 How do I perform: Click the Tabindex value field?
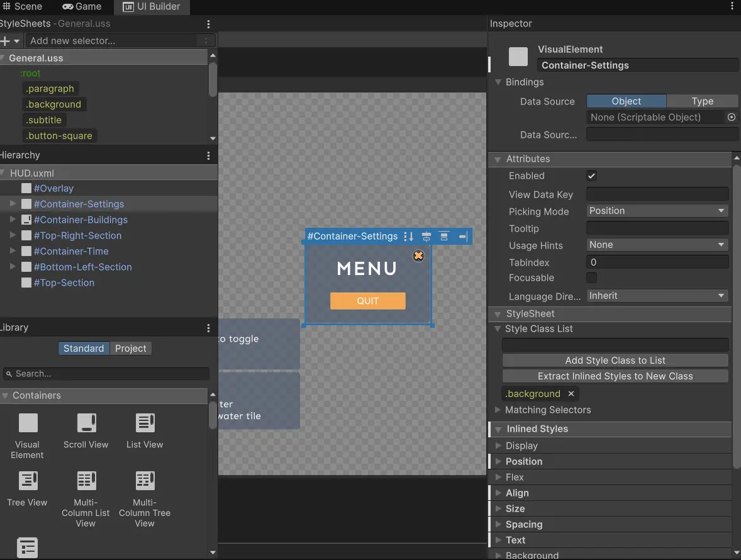[657, 262]
